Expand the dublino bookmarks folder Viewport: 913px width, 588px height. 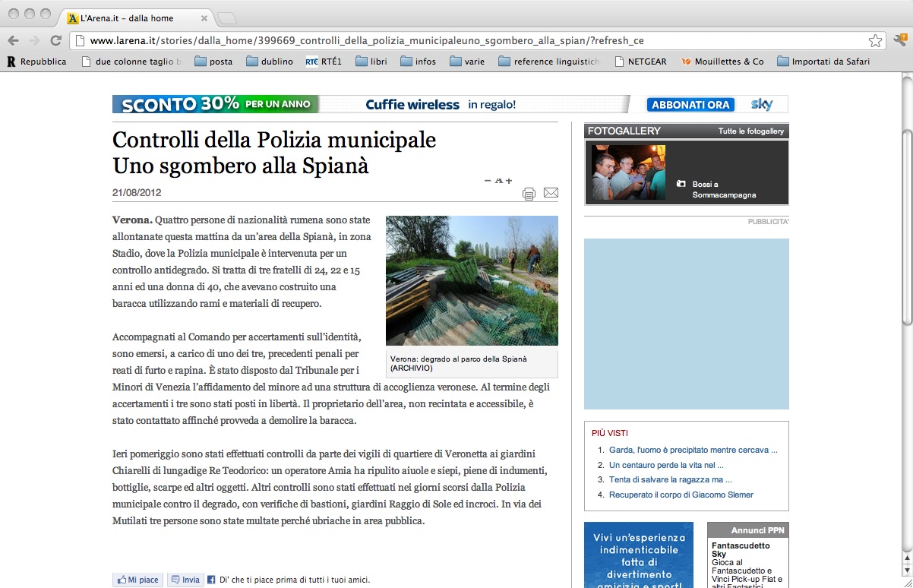pos(270,62)
